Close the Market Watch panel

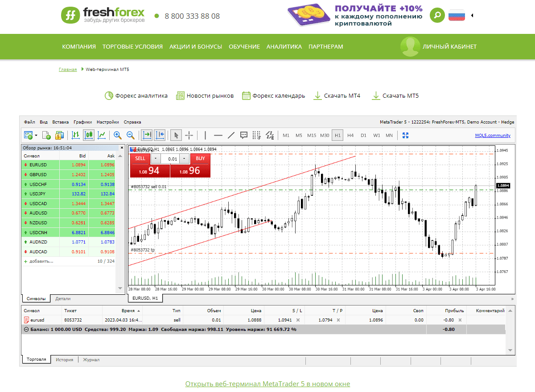point(122,148)
